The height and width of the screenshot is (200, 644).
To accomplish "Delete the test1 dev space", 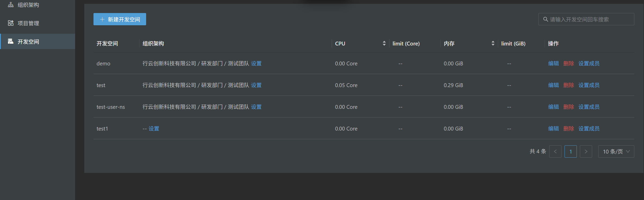I will [568, 128].
